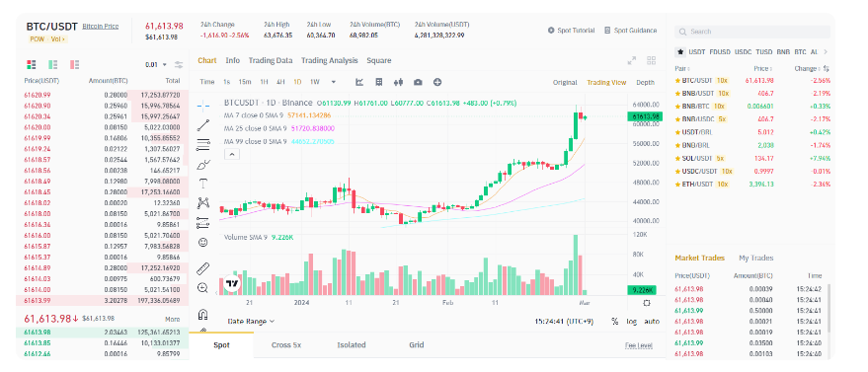This screenshot has width=868, height=372.
Task: Select the text annotation tool
Action: [203, 183]
